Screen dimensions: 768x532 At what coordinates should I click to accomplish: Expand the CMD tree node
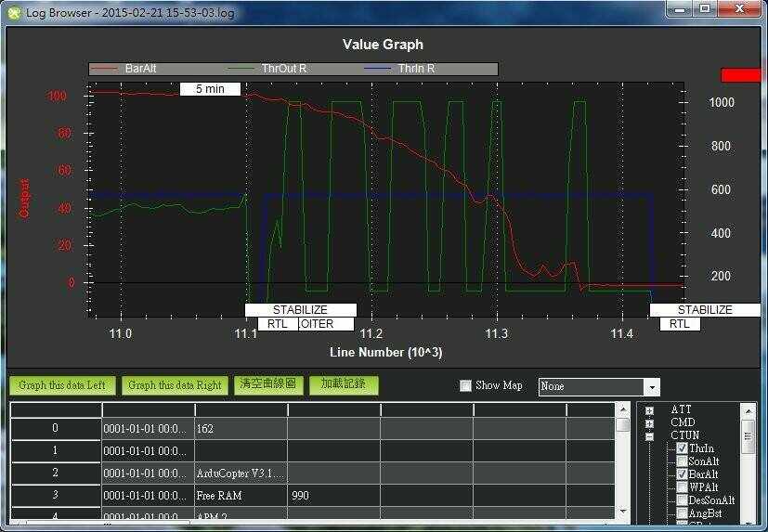pyautogui.click(x=649, y=422)
